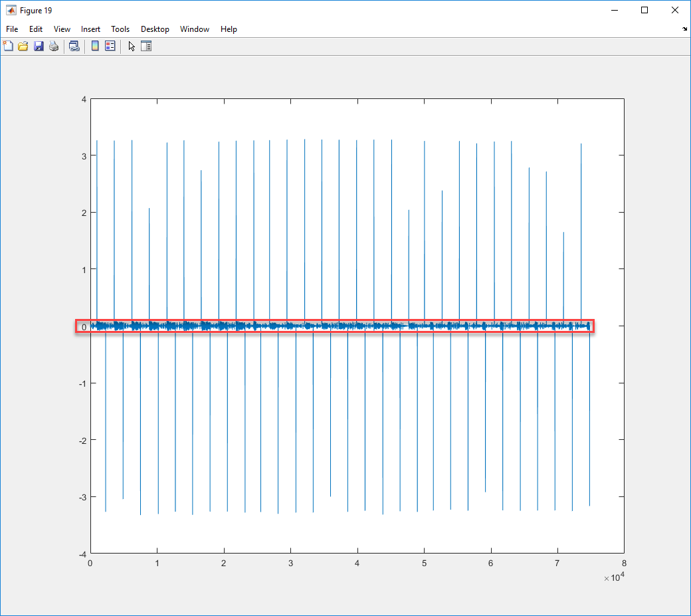Toggle the Edit Plot arrow tool
The width and height of the screenshot is (691, 616).
(132, 46)
